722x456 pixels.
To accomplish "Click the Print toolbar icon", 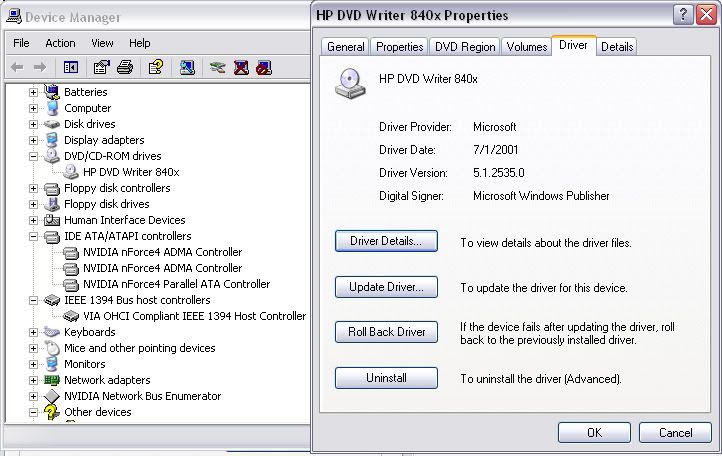I will [125, 68].
